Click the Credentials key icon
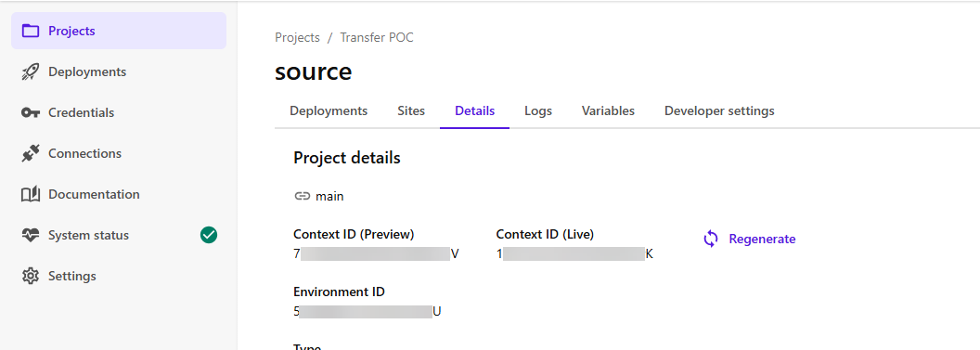This screenshot has height=350, width=980. 30,112
